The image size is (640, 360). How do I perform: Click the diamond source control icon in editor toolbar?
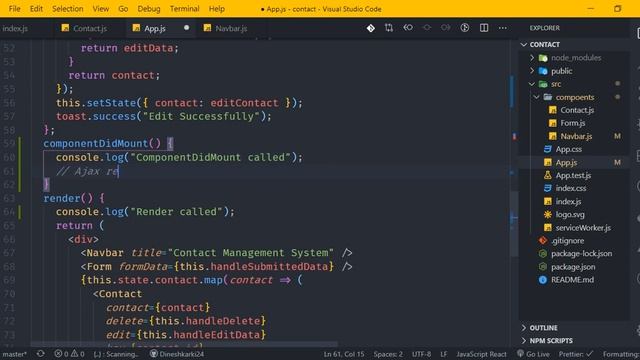click(371, 28)
